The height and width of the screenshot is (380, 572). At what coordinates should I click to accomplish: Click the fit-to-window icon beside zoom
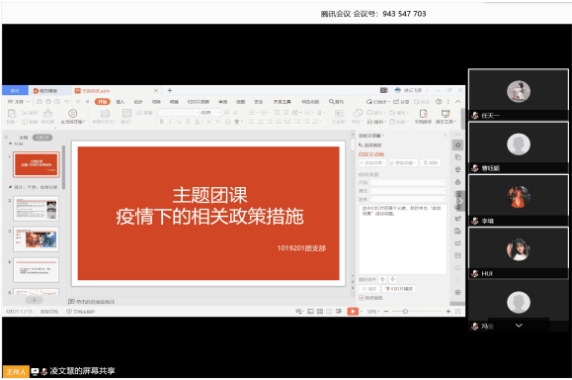[x=458, y=311]
